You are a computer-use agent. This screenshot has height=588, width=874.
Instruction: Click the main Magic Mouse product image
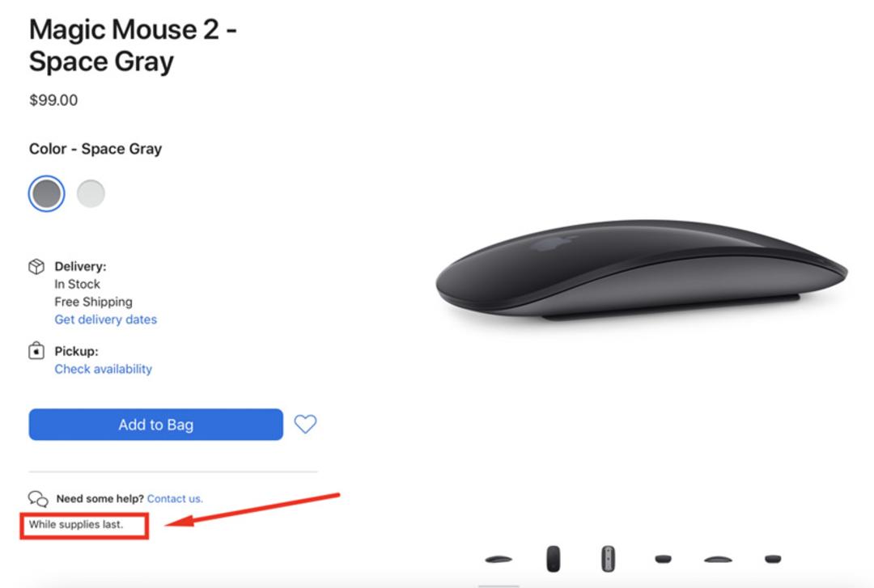tap(642, 270)
